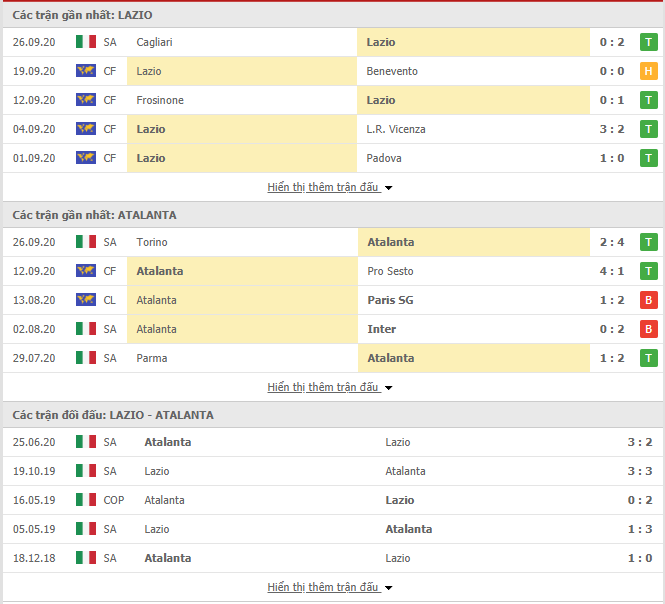This screenshot has width=665, height=604.
Task: Expand more matches under the Lazio section
Action: (x=330, y=187)
